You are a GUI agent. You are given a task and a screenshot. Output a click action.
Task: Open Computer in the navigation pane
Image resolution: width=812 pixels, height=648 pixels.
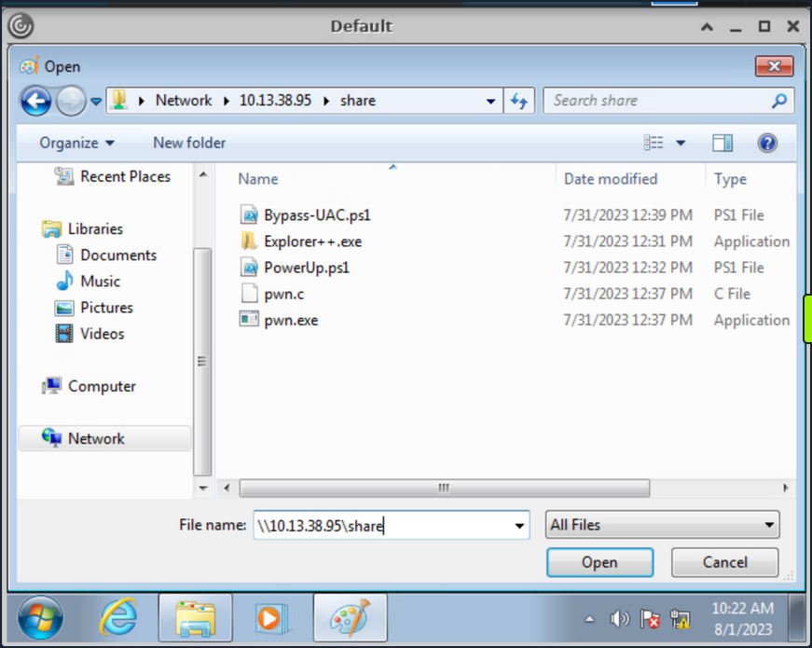[x=101, y=385]
